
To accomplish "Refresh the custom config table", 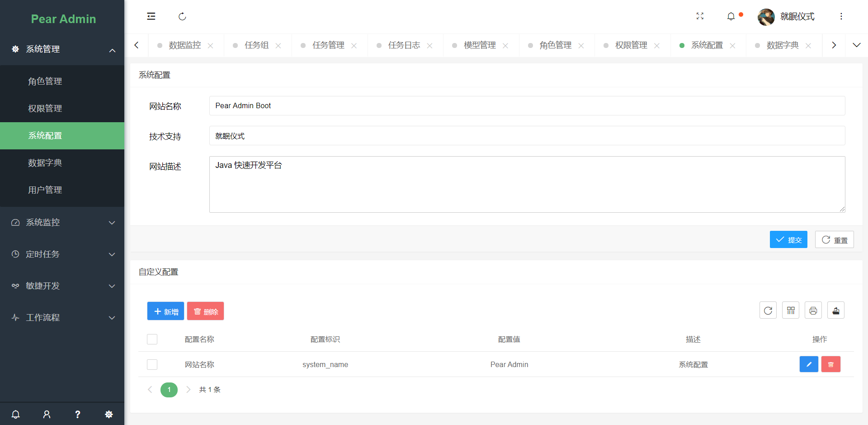I will 768,310.
